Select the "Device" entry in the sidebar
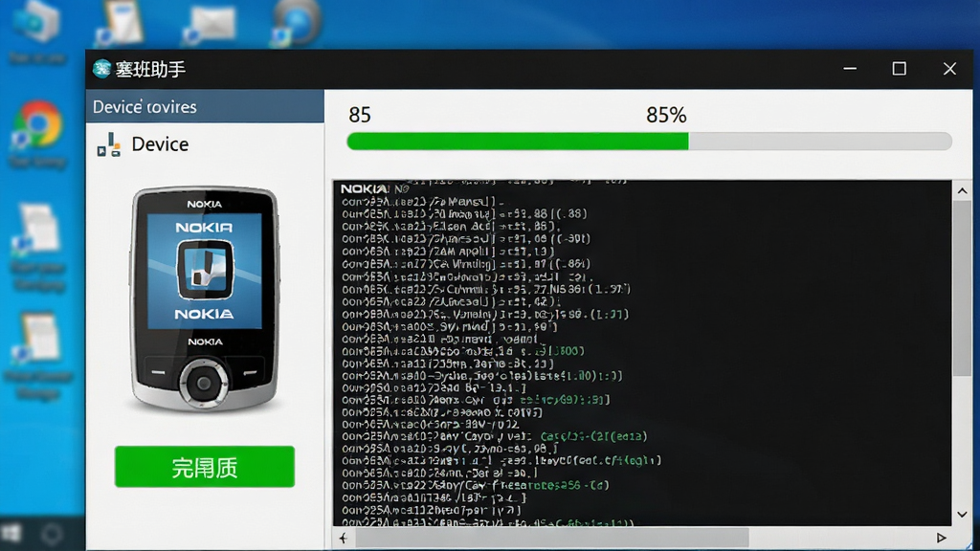Image resolution: width=980 pixels, height=551 pixels. click(160, 144)
